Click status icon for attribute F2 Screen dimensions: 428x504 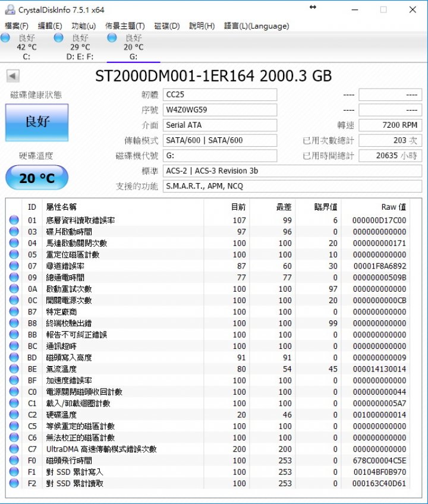click(x=14, y=483)
